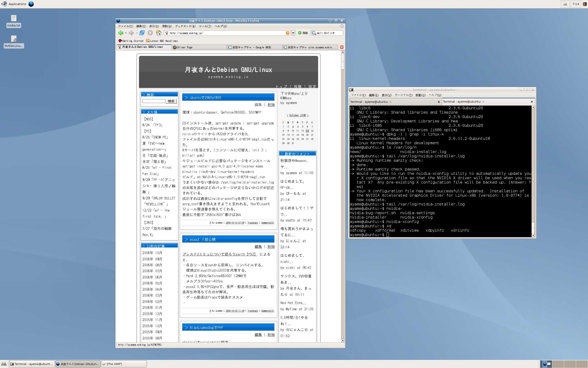Click the Stop loading icon
The height and width of the screenshot is (368, 588).
click(x=150, y=33)
